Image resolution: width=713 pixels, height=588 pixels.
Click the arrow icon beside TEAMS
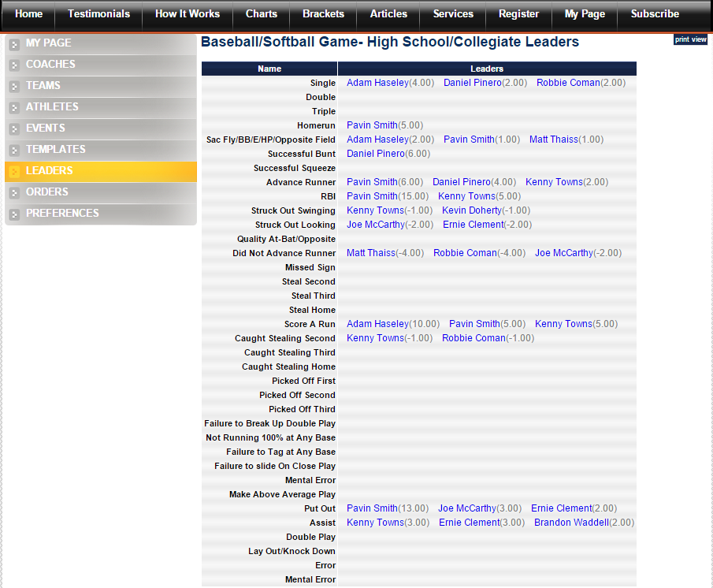coord(14,87)
